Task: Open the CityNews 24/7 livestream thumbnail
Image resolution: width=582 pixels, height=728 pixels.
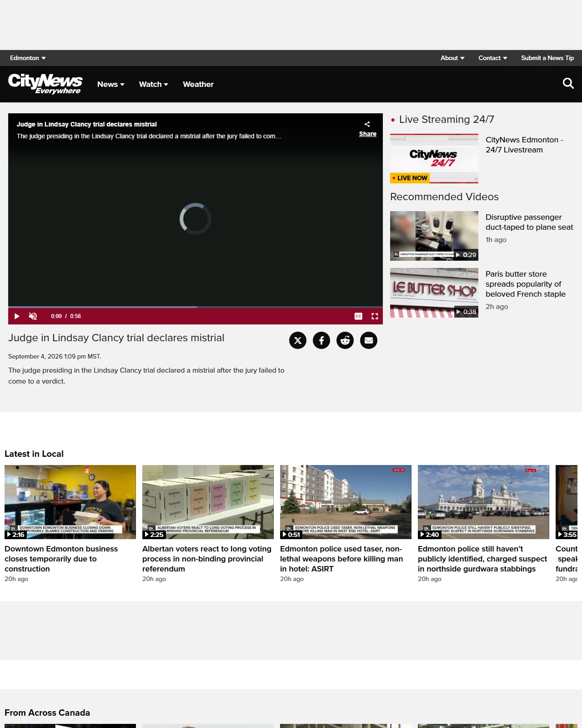Action: tap(434, 158)
